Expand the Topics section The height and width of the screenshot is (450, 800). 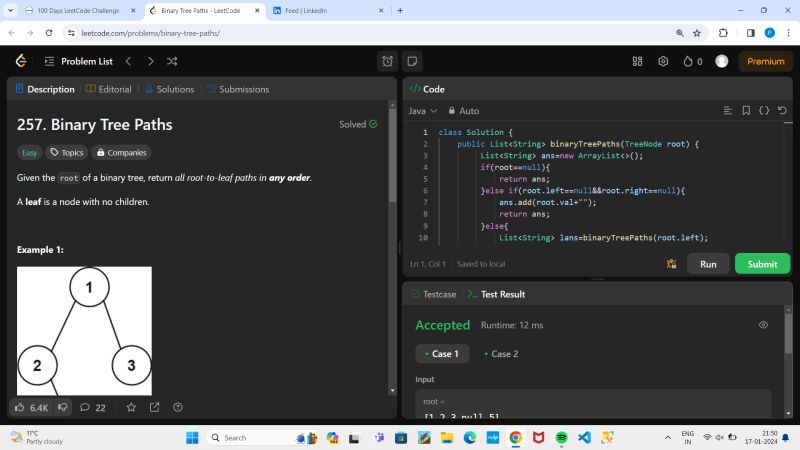[x=67, y=153]
